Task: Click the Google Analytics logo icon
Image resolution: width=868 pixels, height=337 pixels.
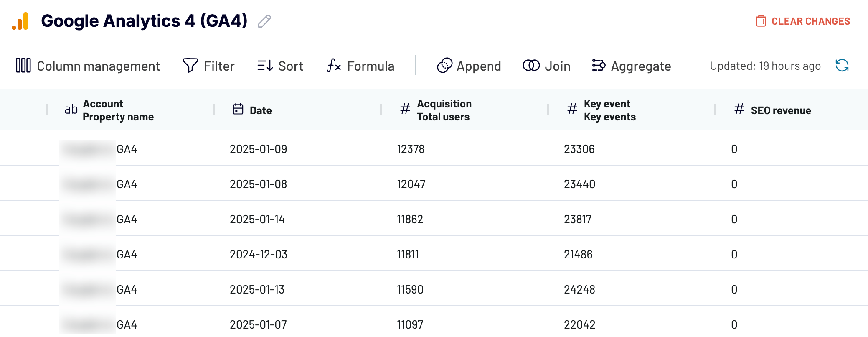Action: 20,21
